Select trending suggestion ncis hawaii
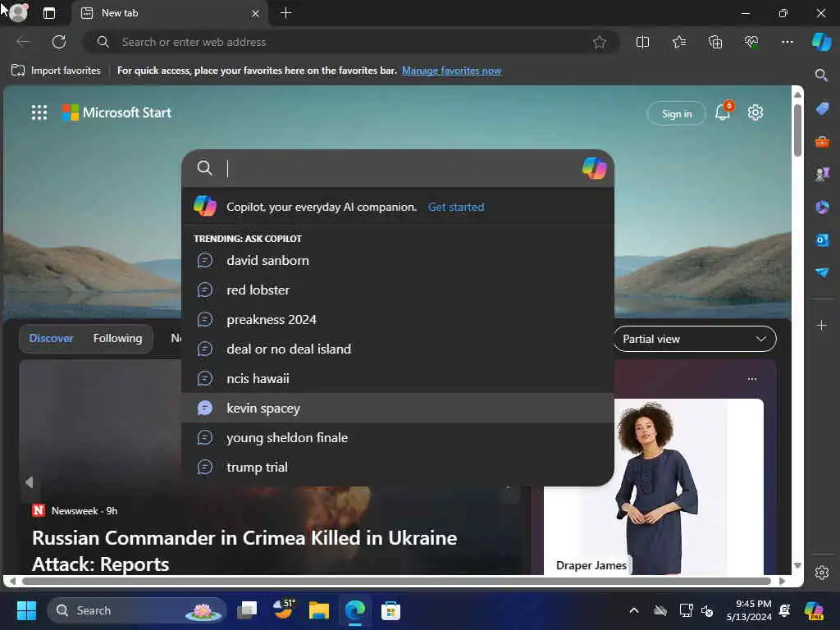This screenshot has height=630, width=840. click(x=398, y=378)
